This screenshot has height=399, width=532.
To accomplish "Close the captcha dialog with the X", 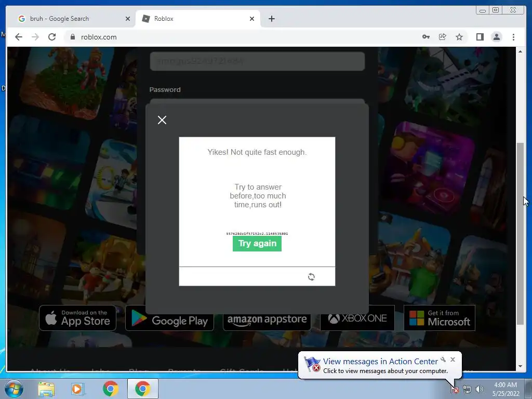I will [162, 120].
